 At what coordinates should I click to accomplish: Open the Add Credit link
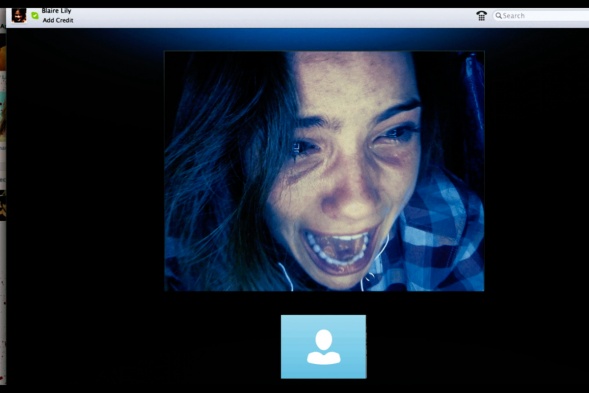pyautogui.click(x=58, y=20)
